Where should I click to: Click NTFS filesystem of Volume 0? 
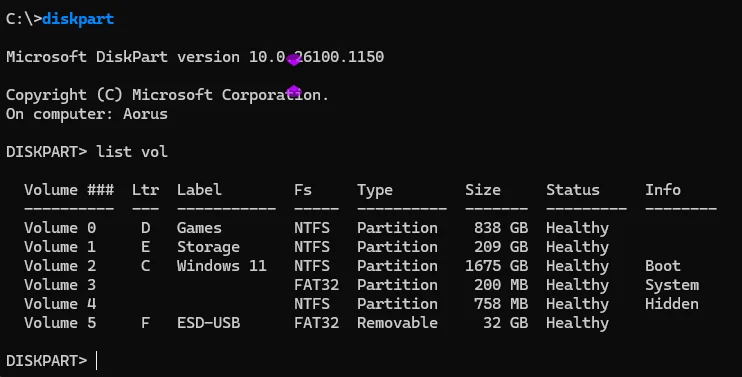click(312, 228)
